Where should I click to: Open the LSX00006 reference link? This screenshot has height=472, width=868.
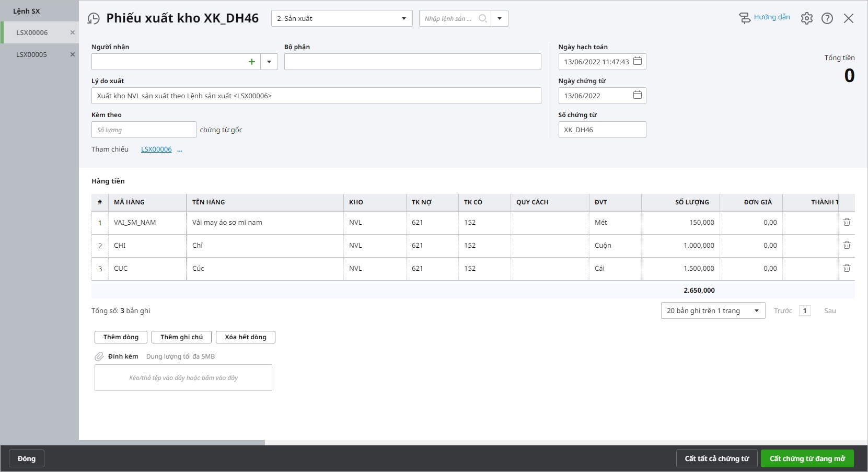click(156, 149)
